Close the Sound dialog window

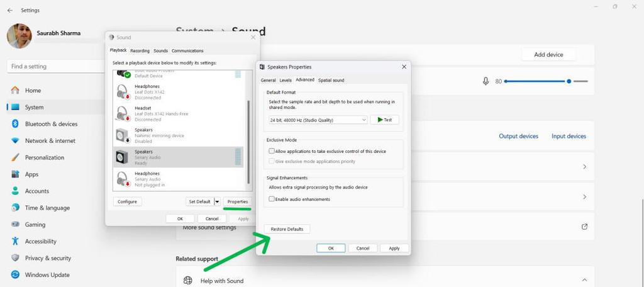click(253, 37)
